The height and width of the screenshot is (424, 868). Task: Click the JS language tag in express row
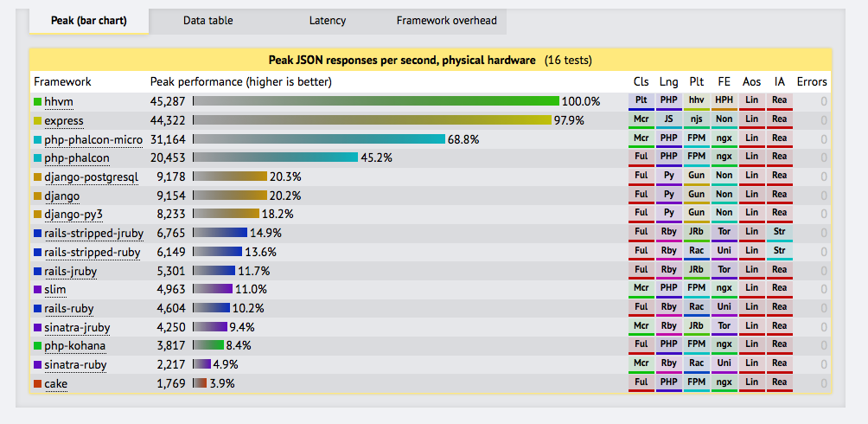click(668, 120)
